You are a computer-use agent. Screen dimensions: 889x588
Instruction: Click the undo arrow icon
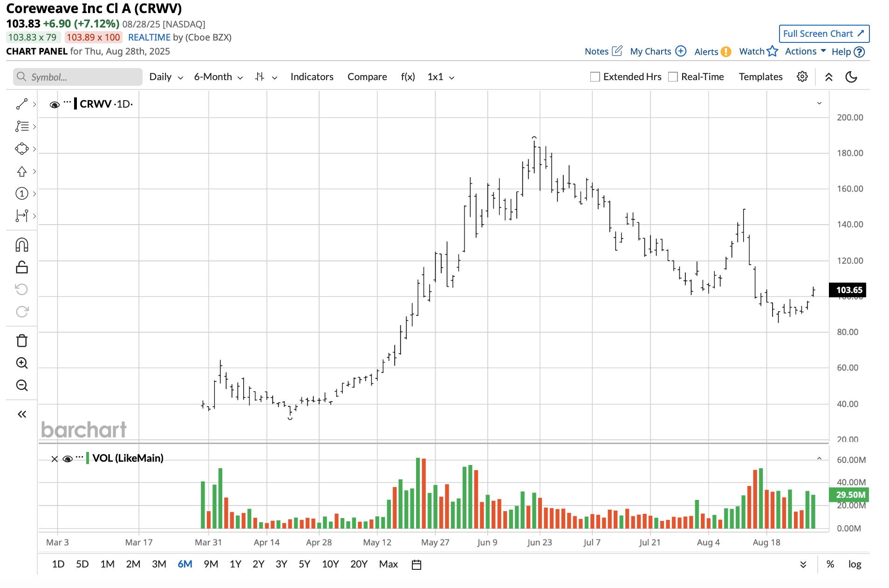(22, 289)
